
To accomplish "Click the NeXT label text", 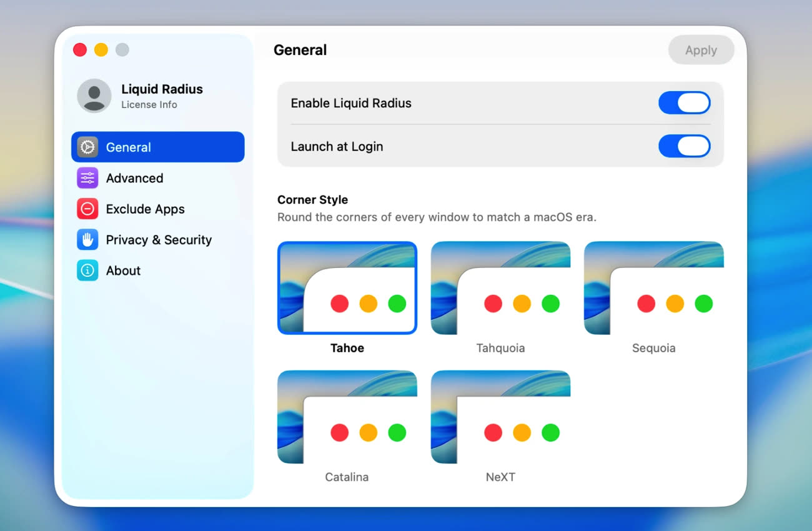I will (500, 477).
